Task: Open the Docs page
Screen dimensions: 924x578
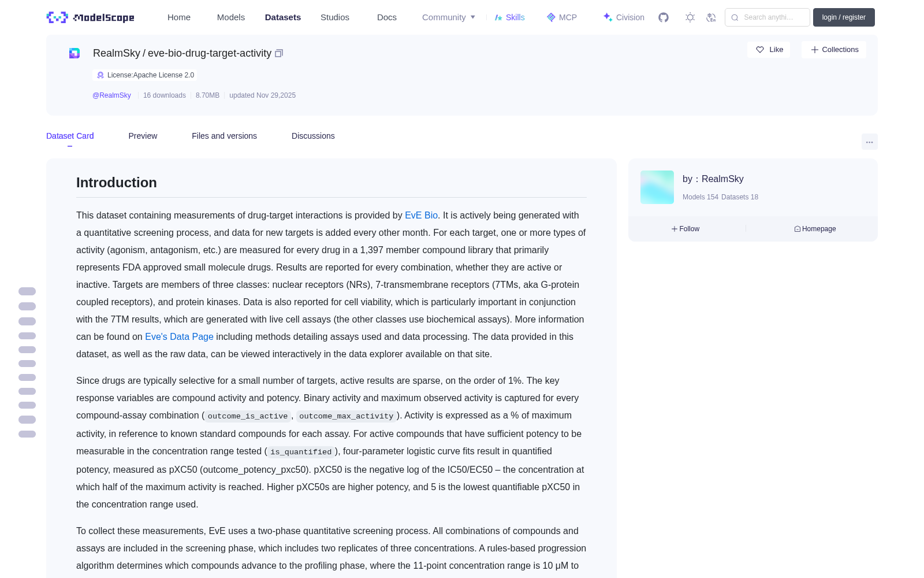Action: coord(387,17)
